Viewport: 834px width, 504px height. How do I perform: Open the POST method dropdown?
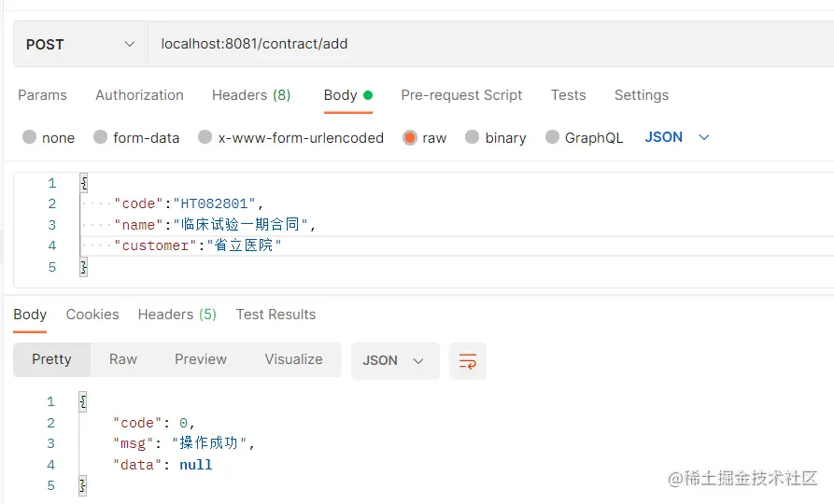pyautogui.click(x=80, y=44)
